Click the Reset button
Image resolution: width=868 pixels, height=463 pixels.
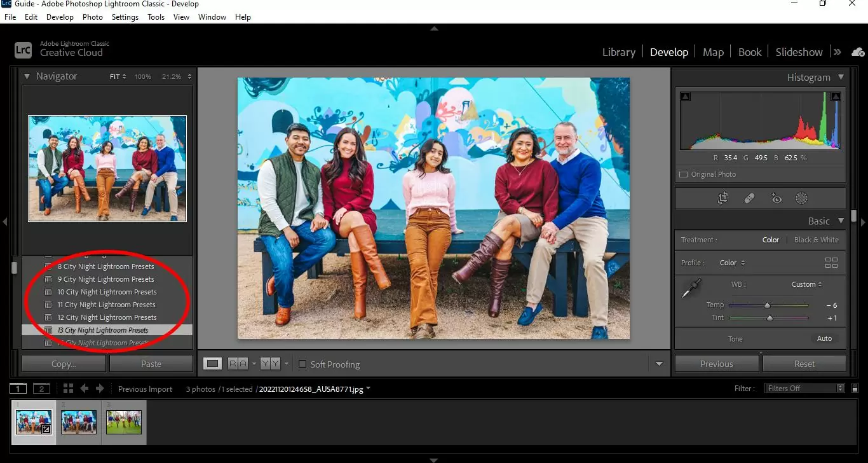coord(804,364)
